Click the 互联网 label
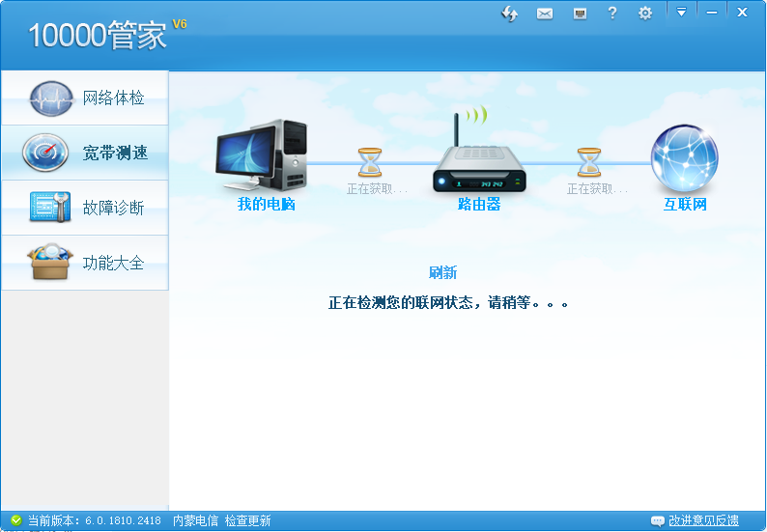 pyautogui.click(x=685, y=204)
